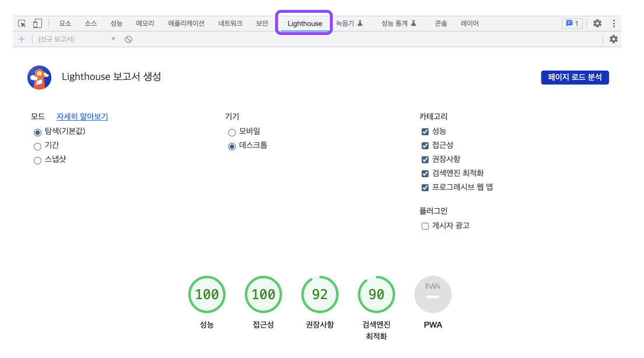Click the 페이지 로드 분석 button
This screenshot has height=358, width=644.
[575, 78]
